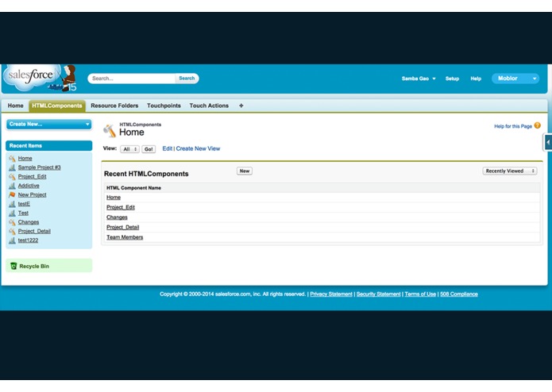This screenshot has height=392, width=552.
Task: Open Project_Detail in the table
Action: coord(122,227)
